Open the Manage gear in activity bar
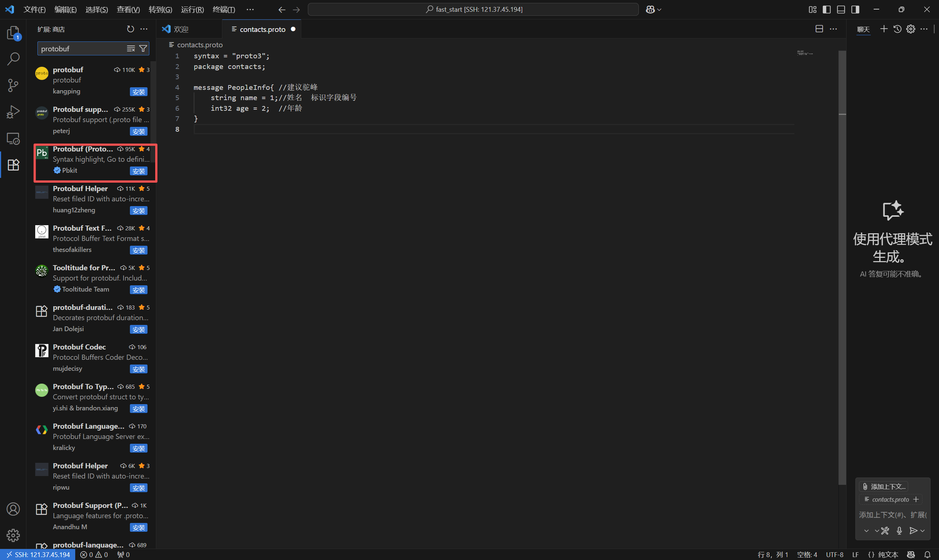Image resolution: width=939 pixels, height=560 pixels. 13,535
